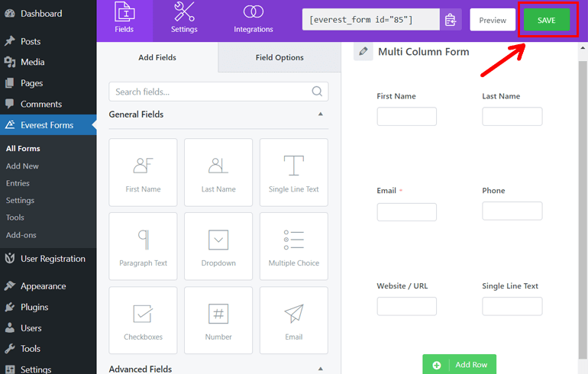Image resolution: width=588 pixels, height=374 pixels.
Task: Click the form shortcode text box
Action: pos(371,20)
